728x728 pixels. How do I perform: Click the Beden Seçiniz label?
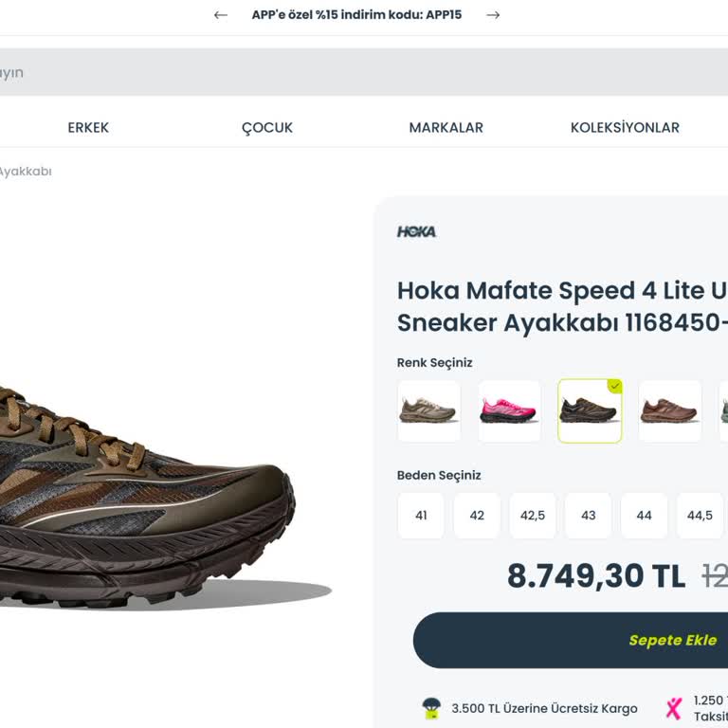coord(439,476)
